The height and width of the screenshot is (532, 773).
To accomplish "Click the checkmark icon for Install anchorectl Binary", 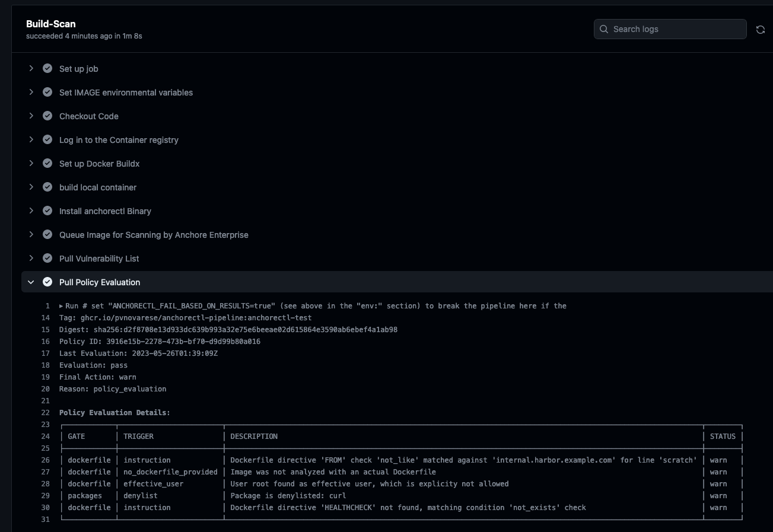I will coord(47,211).
